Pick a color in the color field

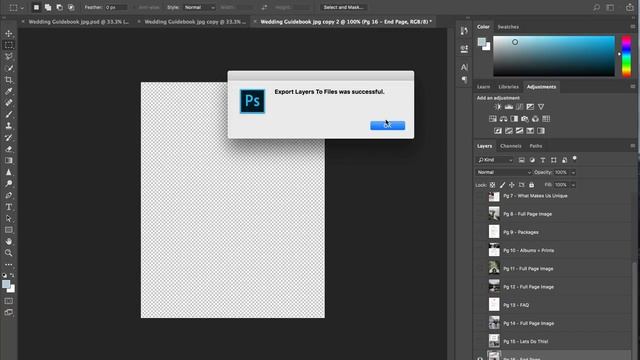click(x=554, y=56)
